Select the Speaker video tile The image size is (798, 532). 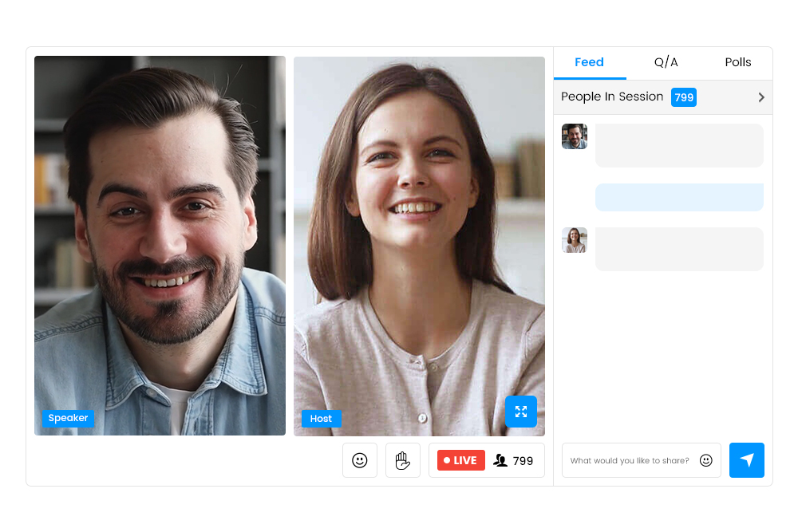tap(160, 239)
